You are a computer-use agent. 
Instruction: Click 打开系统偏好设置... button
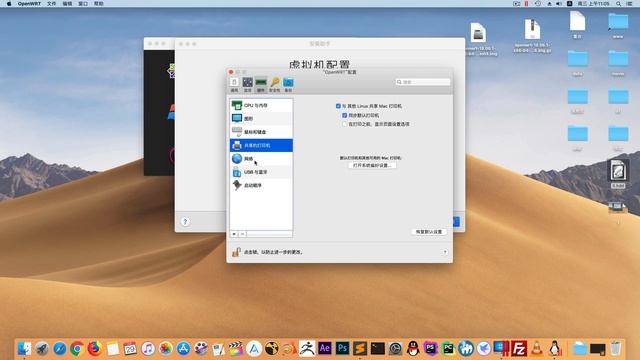372,165
